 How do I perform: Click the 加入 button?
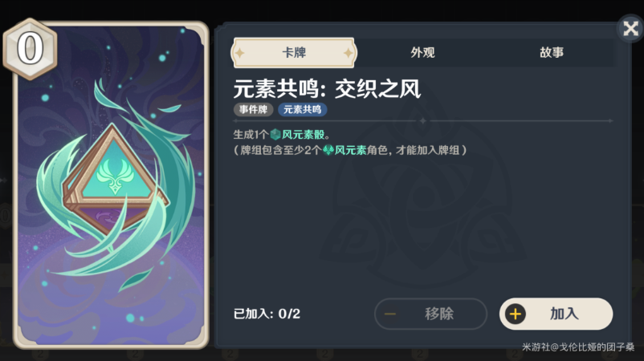[x=556, y=314]
